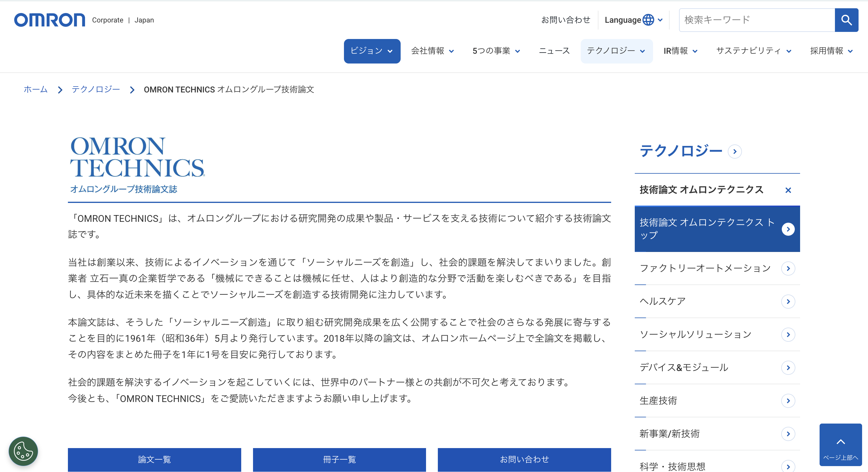Close the 技術論文 オムロンテクニクス section with X
The image size is (868, 472).
click(x=788, y=190)
